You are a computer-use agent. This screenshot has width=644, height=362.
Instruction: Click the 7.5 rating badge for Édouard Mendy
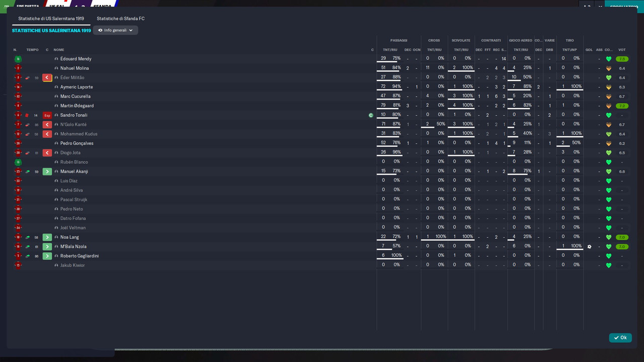click(622, 59)
